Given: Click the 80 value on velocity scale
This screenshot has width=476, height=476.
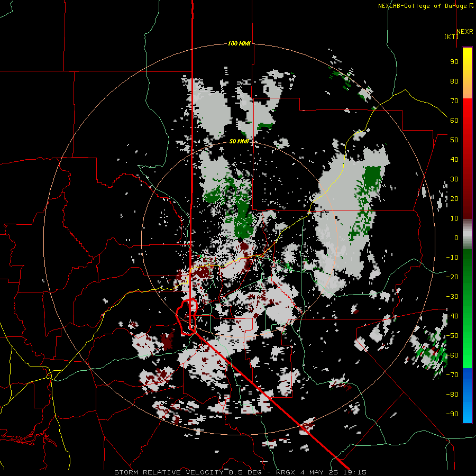Looking at the screenshot, I should [x=454, y=81].
